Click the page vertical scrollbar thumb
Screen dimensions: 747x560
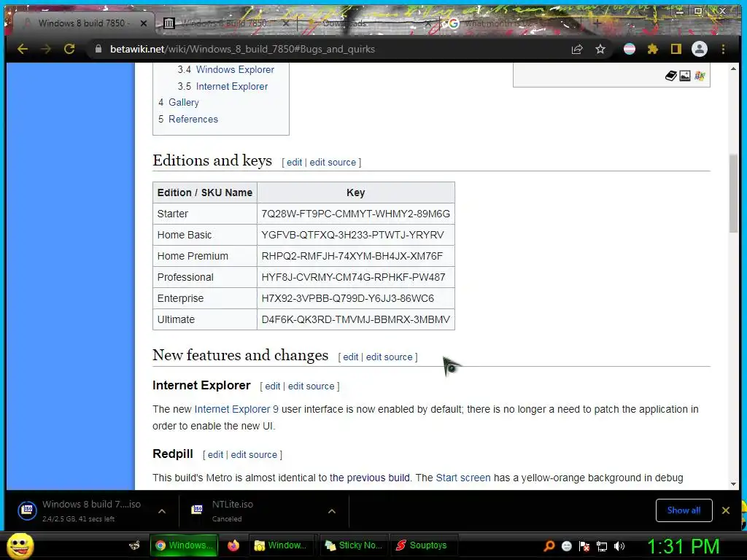(x=733, y=193)
